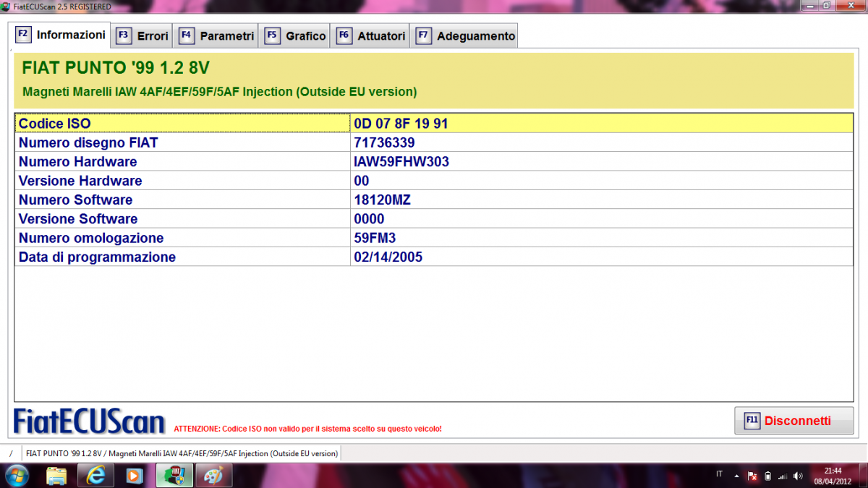Click the red ATTENZIONE warning message
This screenshot has width=868, height=488.
(307, 429)
